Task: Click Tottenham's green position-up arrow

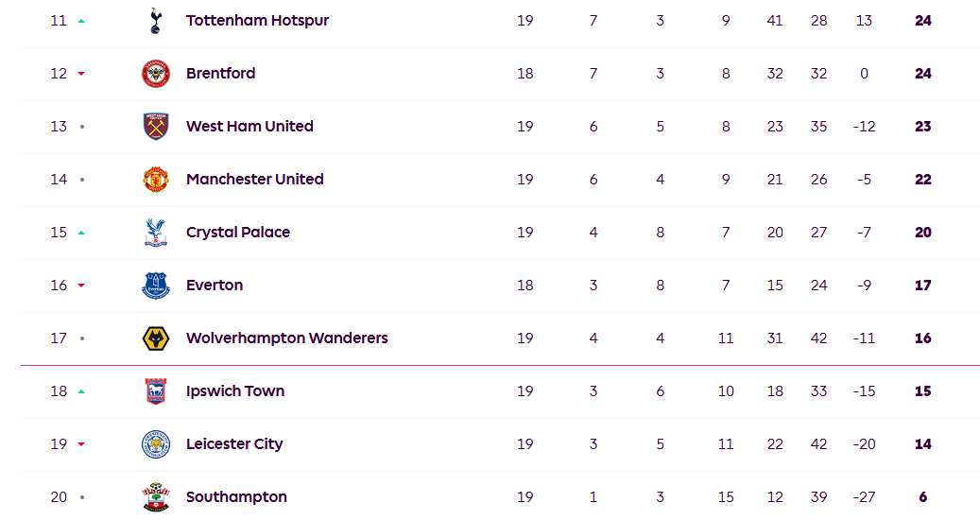Action: click(81, 21)
